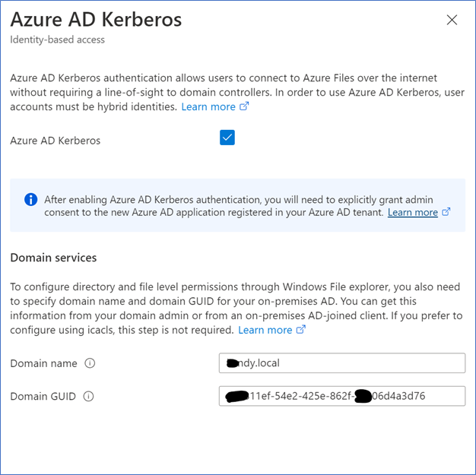Click the Identity-based access subtitle

pos(57,40)
